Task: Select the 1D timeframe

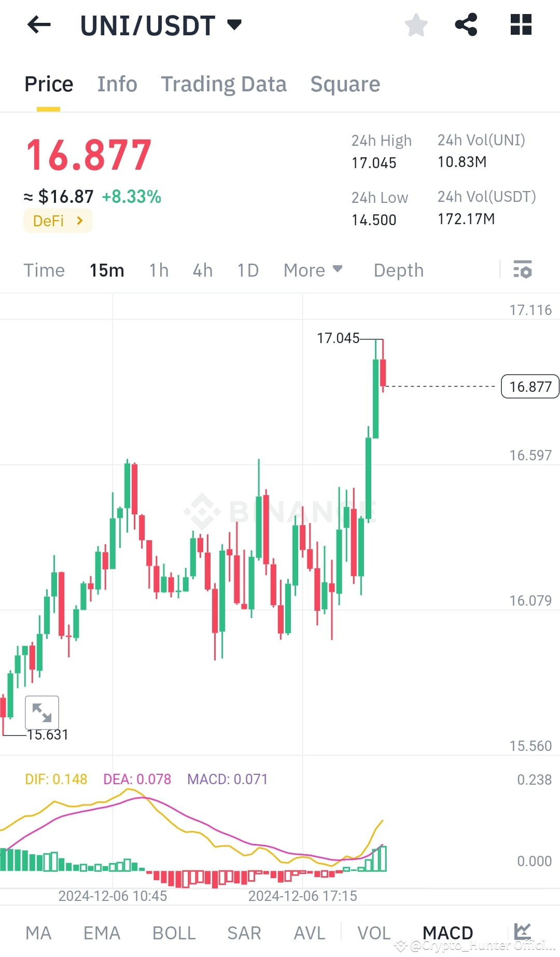Action: [x=247, y=270]
